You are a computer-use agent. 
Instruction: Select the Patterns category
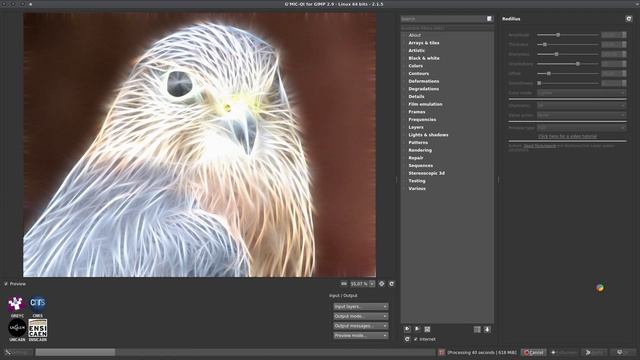point(418,142)
